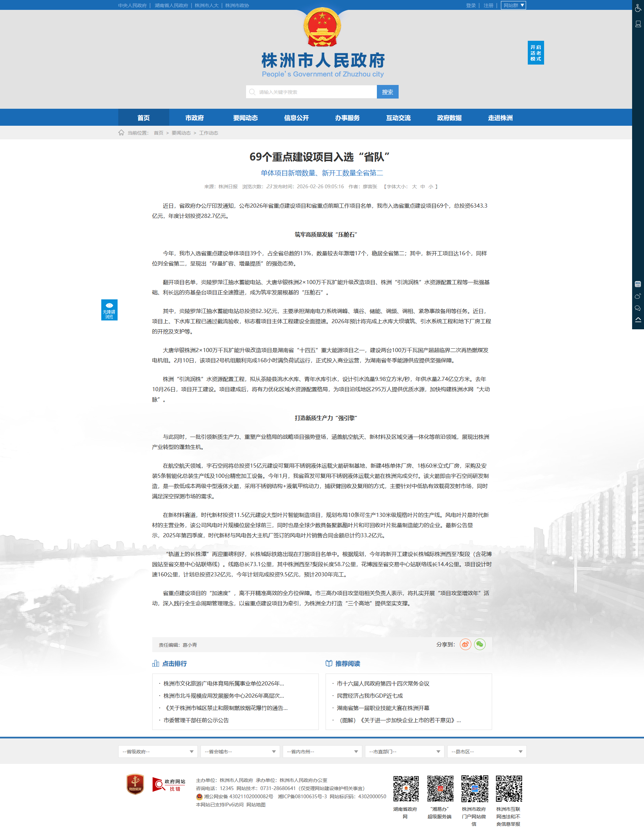Click the wheelchair accessibility icon in sidebar
This screenshot has height=838, width=644.
(x=638, y=8)
